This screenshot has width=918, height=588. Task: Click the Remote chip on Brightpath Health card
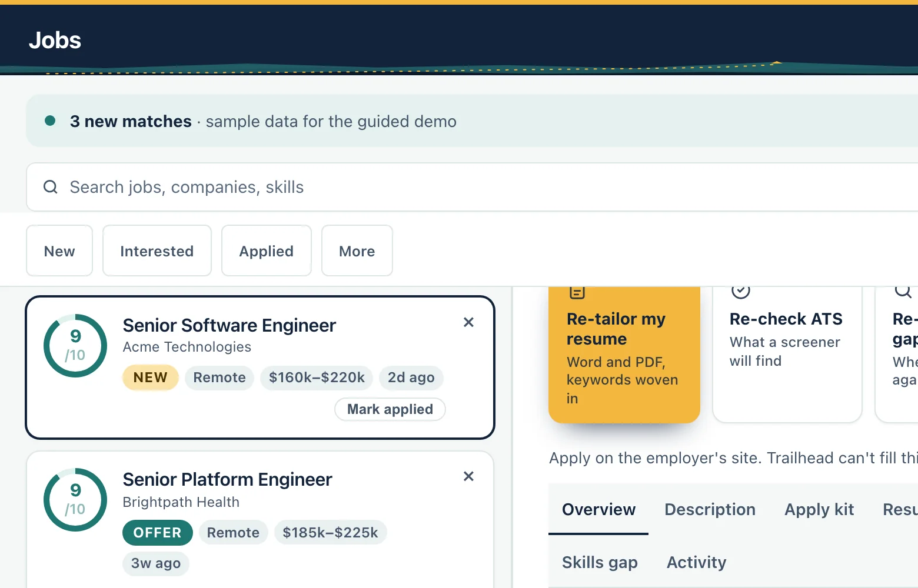[x=233, y=532]
